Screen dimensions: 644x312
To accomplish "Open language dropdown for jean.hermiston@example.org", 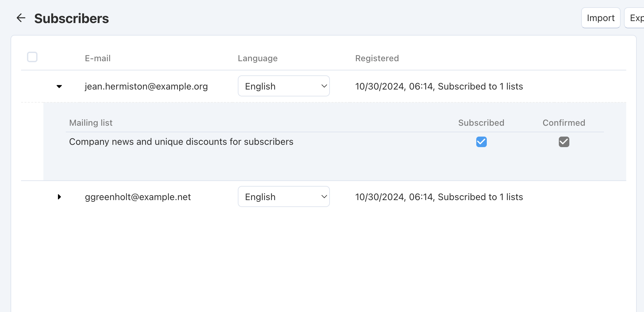I will pyautogui.click(x=284, y=86).
